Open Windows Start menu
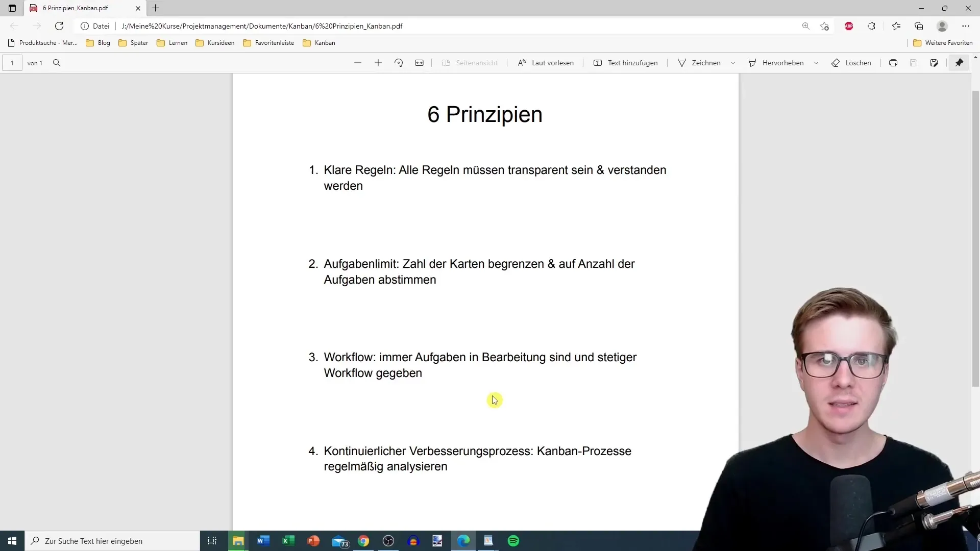980x551 pixels. pos(12,541)
